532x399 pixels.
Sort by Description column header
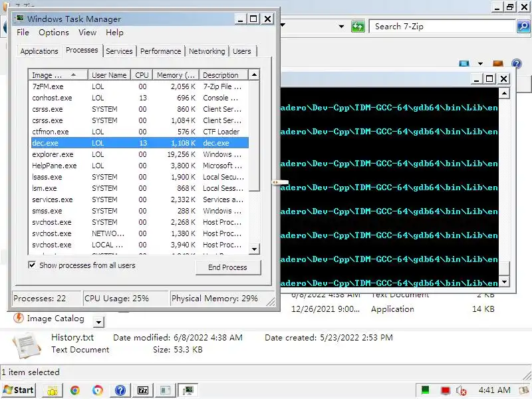click(223, 75)
